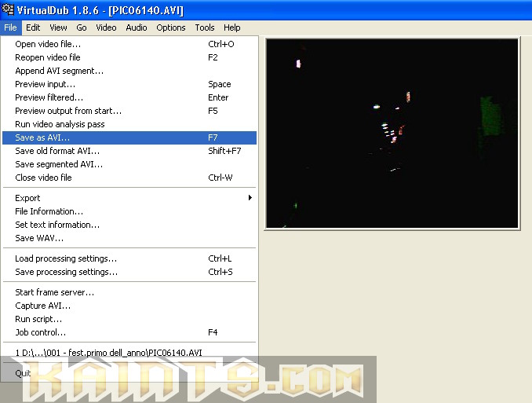Open the View menu
Image resolution: width=532 pixels, height=403 pixels.
click(58, 27)
